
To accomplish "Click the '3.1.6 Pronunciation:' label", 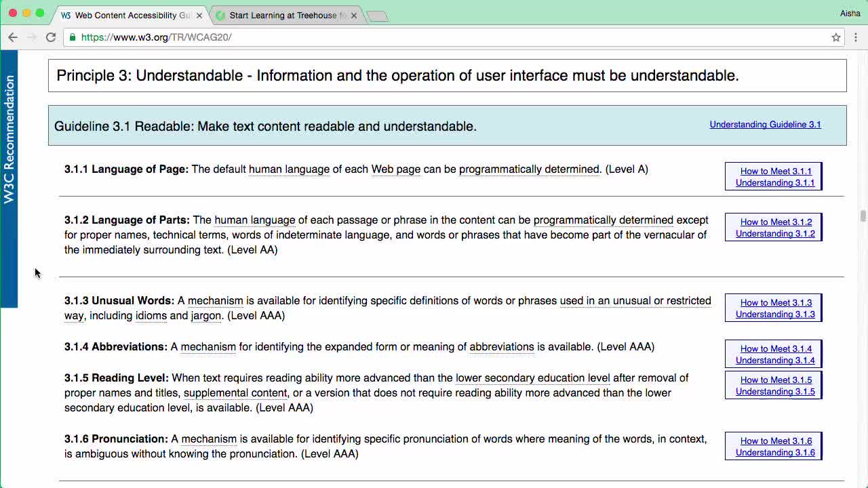I will click(116, 439).
